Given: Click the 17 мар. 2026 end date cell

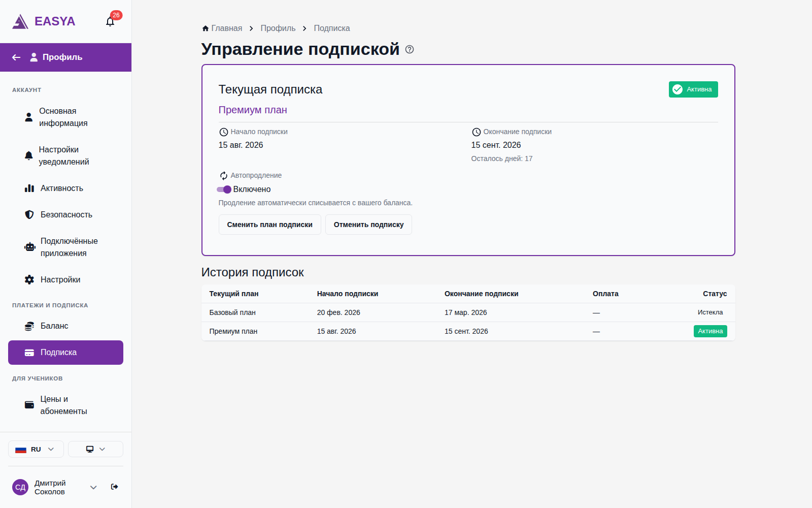Looking at the screenshot, I should (x=466, y=312).
